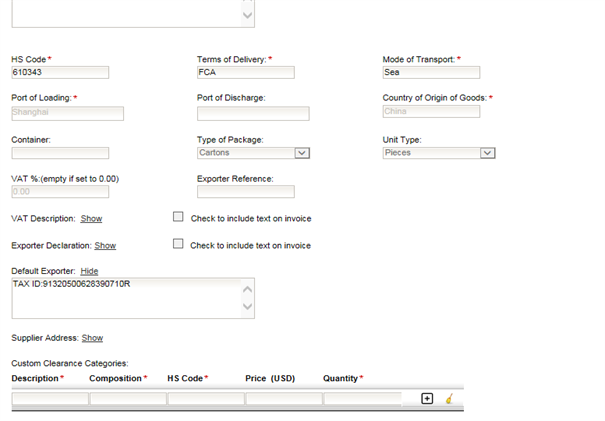Viewport: 605px width, 421px height.
Task: Check Exporter Declaration include text on invoice
Action: (x=178, y=244)
